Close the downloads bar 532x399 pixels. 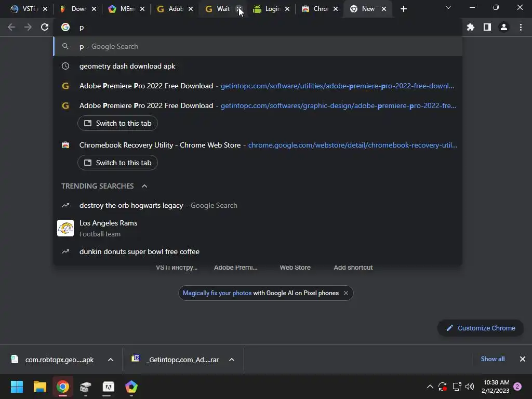[x=523, y=359]
